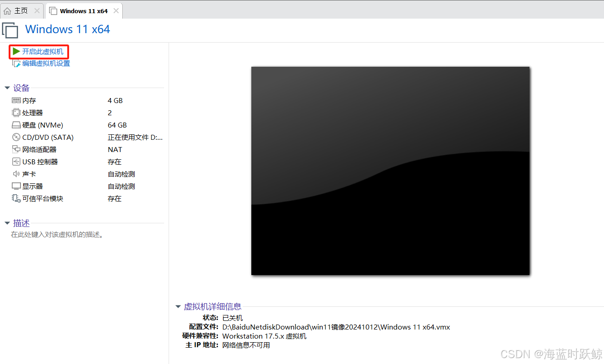
Task: Click the 存在 value for 可信平台模块
Action: (x=115, y=198)
